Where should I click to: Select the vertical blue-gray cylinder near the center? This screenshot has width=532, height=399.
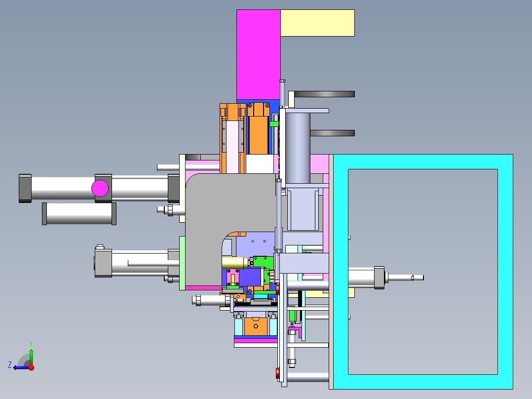click(x=298, y=148)
